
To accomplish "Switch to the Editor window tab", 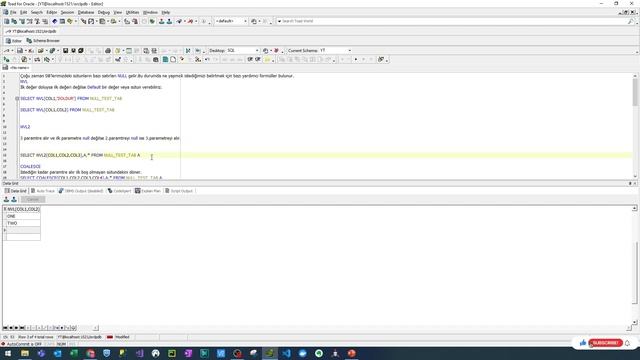I will point(13,41).
